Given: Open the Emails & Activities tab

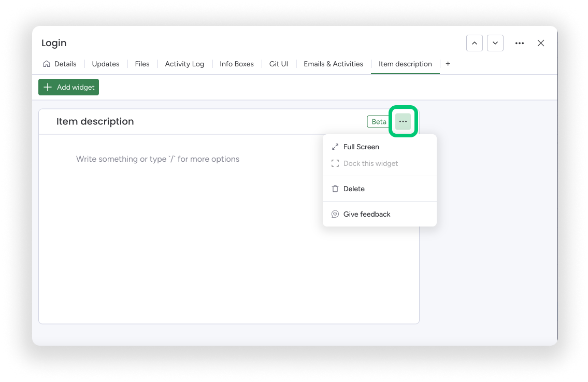Looking at the screenshot, I should [x=333, y=64].
